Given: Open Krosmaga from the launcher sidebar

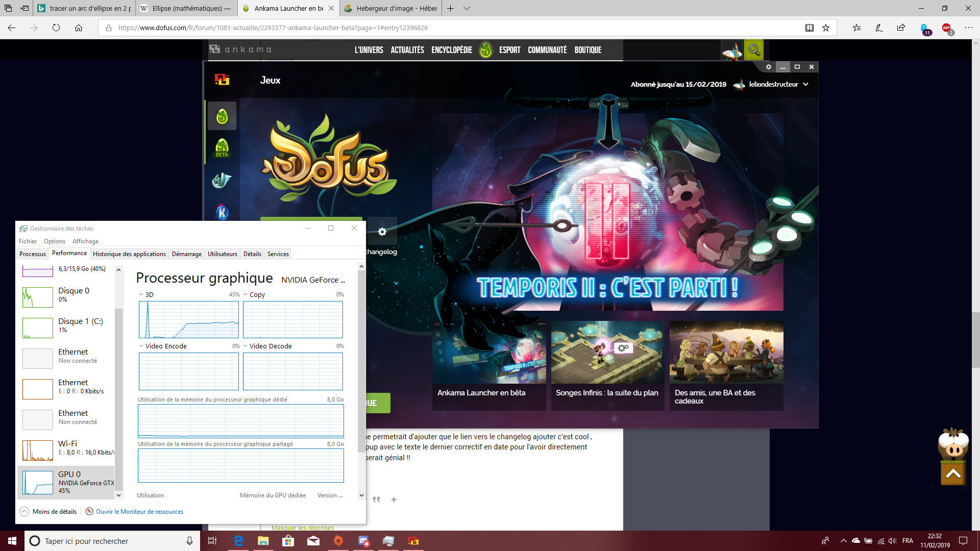Looking at the screenshot, I should [x=222, y=213].
